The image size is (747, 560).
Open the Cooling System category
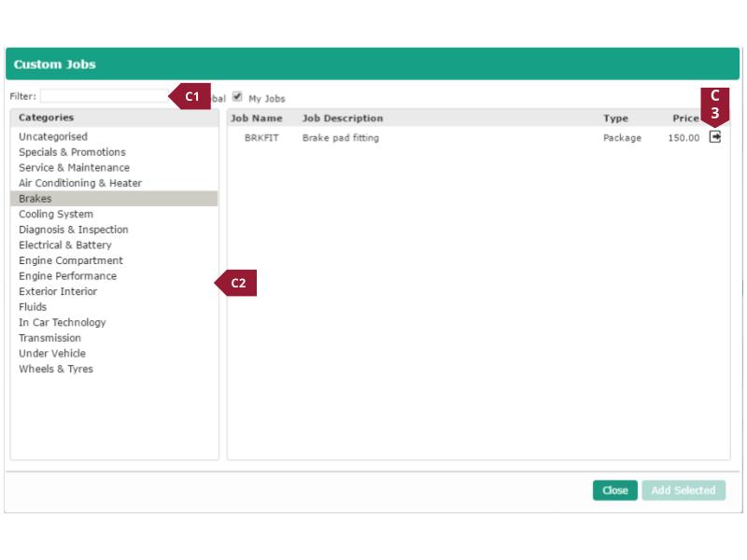[56, 214]
